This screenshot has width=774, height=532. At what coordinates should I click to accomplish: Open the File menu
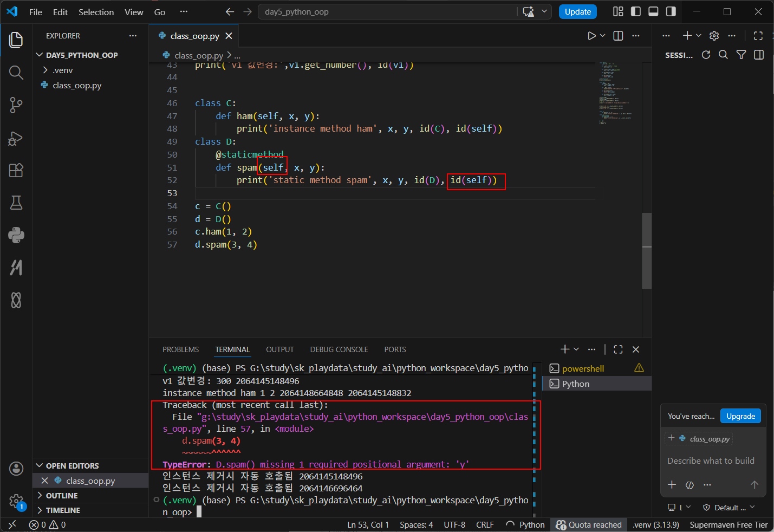point(36,12)
